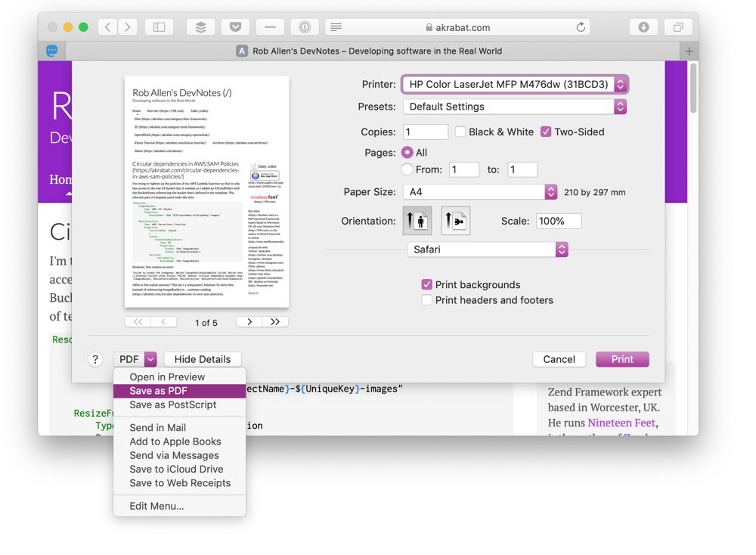Image resolution: width=756 pixels, height=555 pixels.
Task: Jump to last preview page
Action: coord(275,321)
